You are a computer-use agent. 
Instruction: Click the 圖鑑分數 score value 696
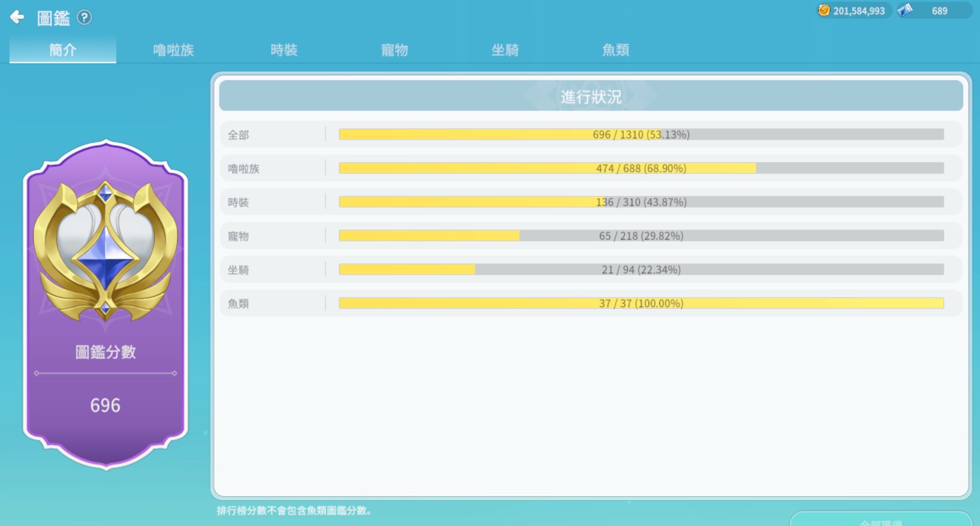pyautogui.click(x=105, y=405)
